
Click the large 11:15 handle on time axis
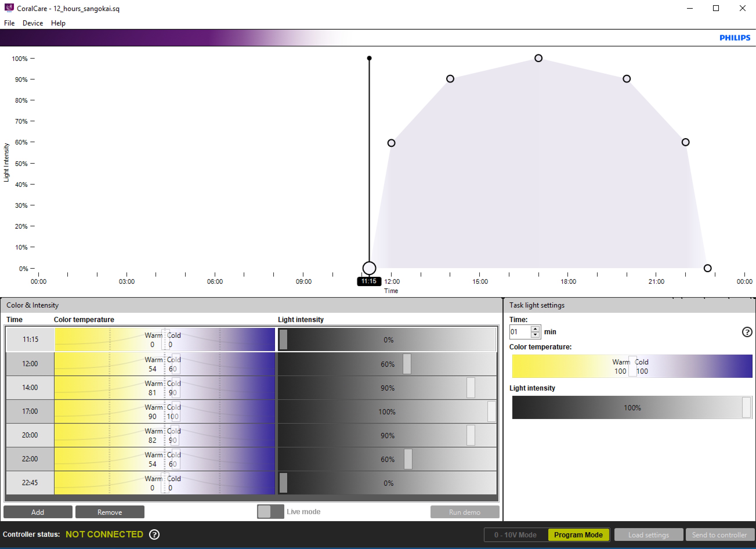click(369, 268)
